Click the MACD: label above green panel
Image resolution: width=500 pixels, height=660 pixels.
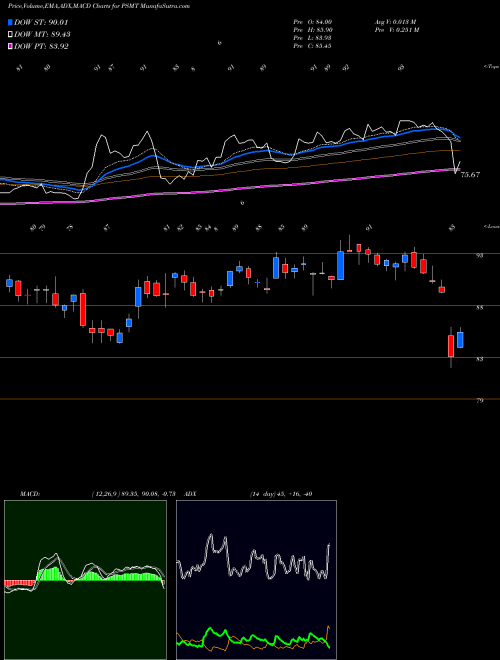tap(29, 494)
